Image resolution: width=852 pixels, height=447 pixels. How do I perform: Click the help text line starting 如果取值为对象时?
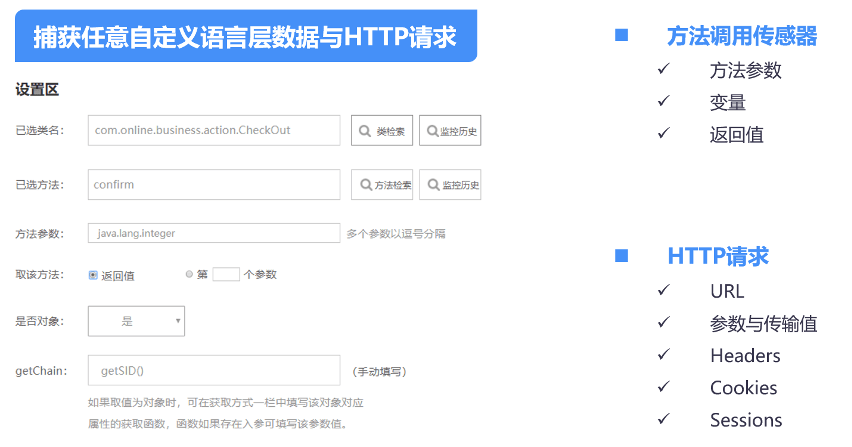pos(225,402)
